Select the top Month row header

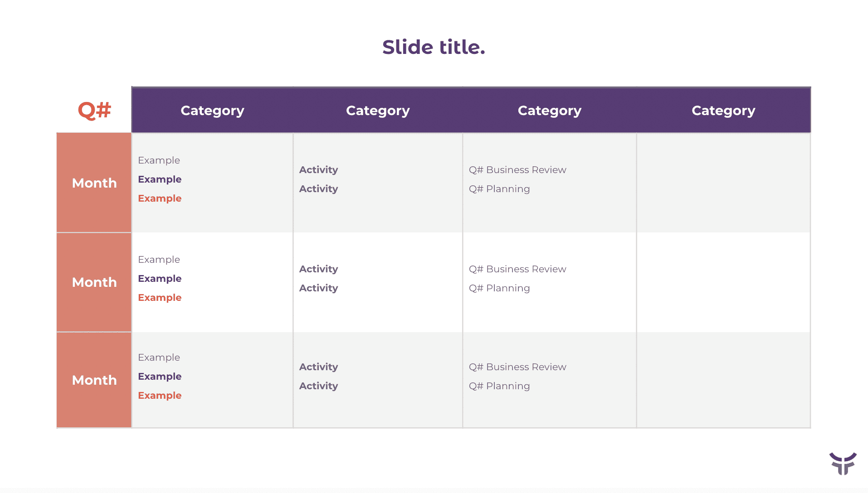(94, 183)
